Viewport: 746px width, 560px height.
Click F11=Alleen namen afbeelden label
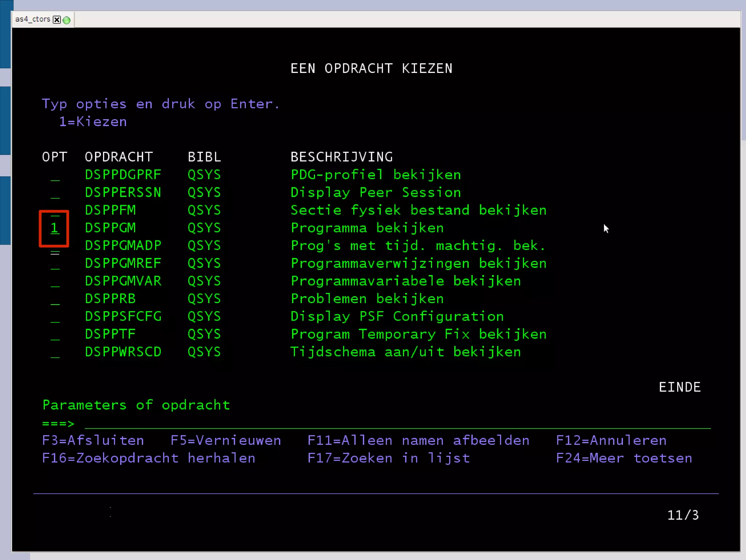[x=418, y=440]
